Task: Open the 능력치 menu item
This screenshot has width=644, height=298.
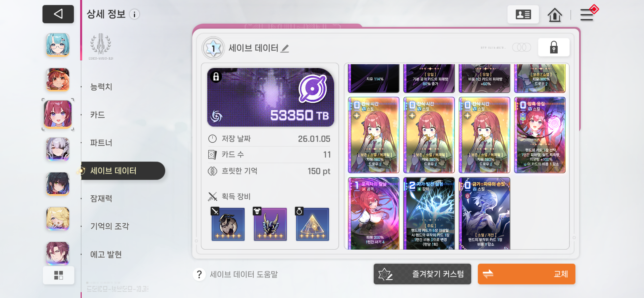Action: coord(101,87)
